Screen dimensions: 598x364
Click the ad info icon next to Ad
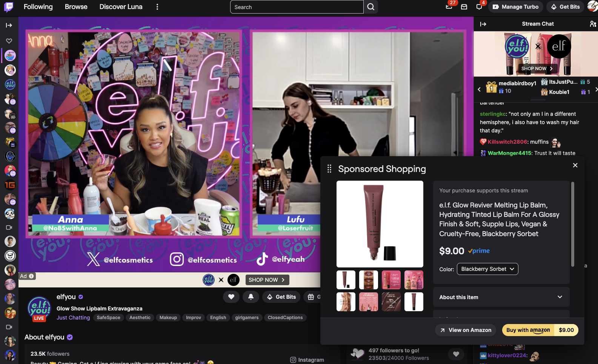tap(32, 276)
